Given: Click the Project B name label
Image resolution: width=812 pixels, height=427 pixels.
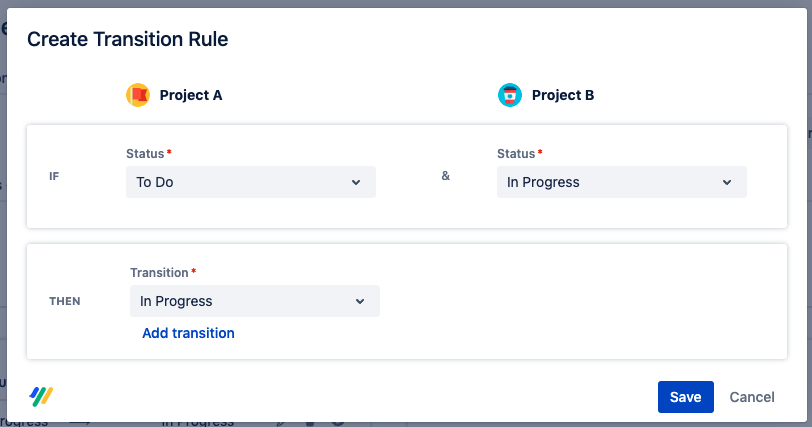Looking at the screenshot, I should 562,95.
